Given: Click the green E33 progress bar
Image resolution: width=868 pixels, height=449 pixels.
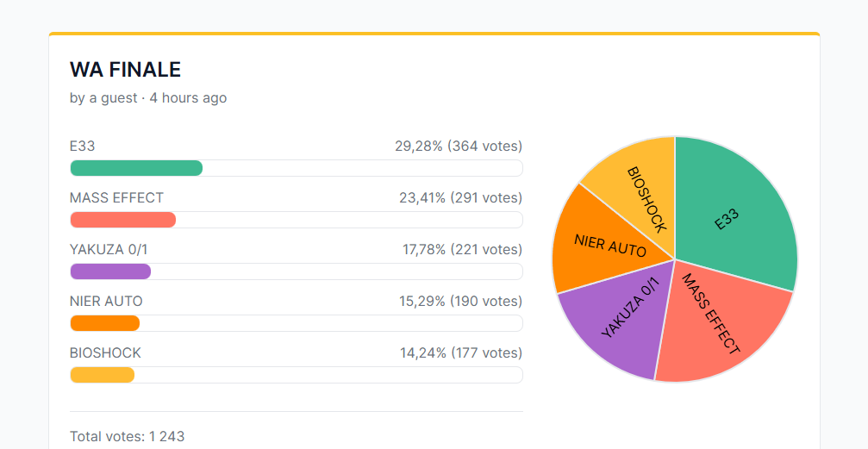Looking at the screenshot, I should point(297,168).
